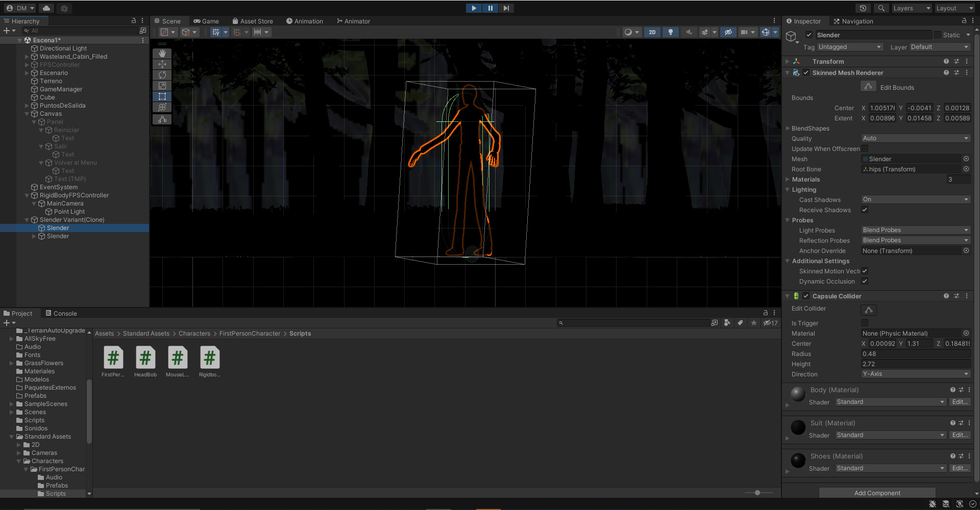The image size is (980, 510).
Task: Open Light Probes dropdown
Action: 916,230
